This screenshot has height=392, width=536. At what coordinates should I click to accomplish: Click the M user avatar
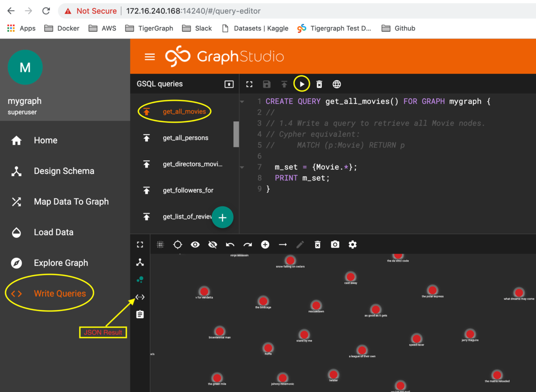(x=25, y=67)
